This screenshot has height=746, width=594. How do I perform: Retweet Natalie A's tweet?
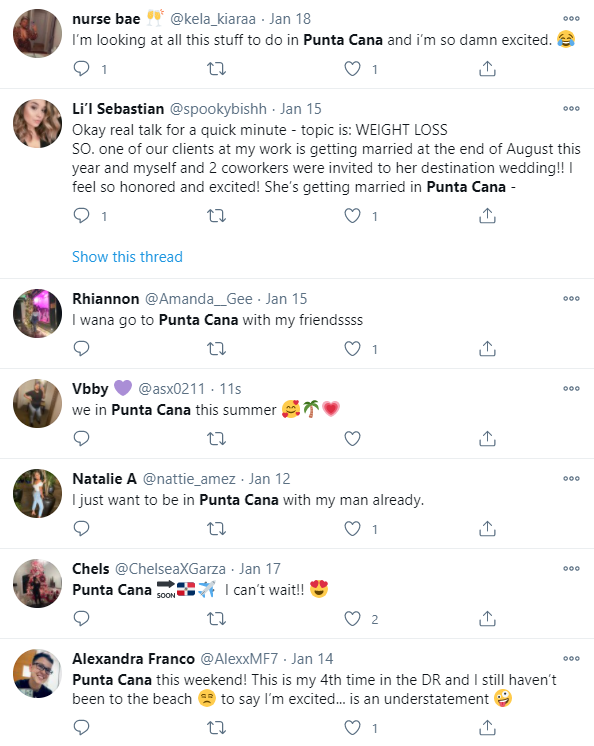tap(216, 529)
